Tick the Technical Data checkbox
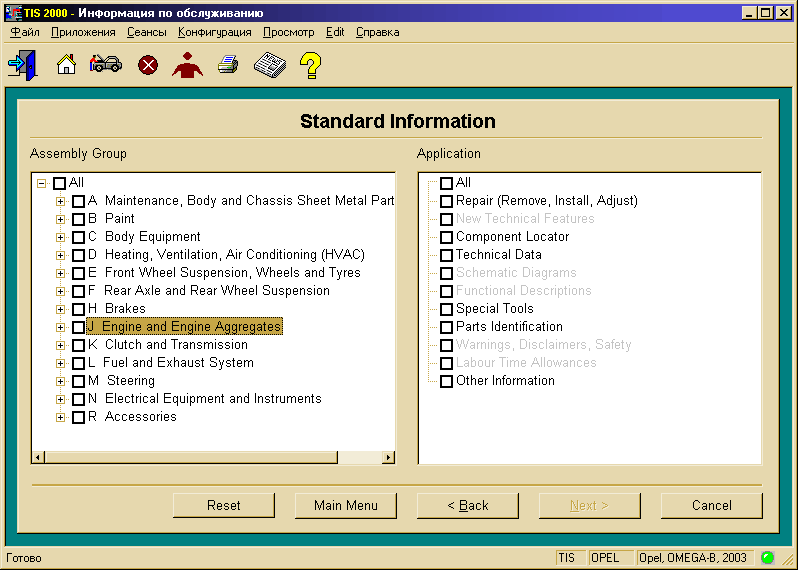Screen dimensions: 798x570 click(x=446, y=255)
